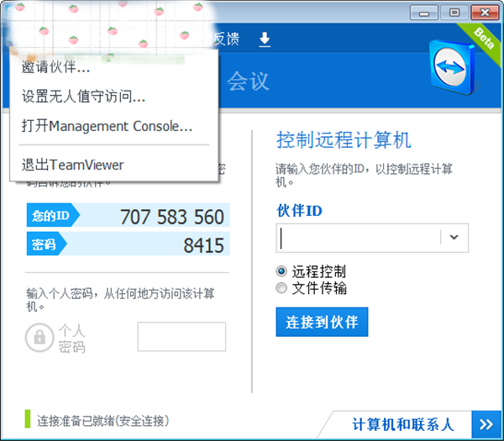Minimize the TeamViewer window
The image size is (504, 441).
click(x=423, y=13)
